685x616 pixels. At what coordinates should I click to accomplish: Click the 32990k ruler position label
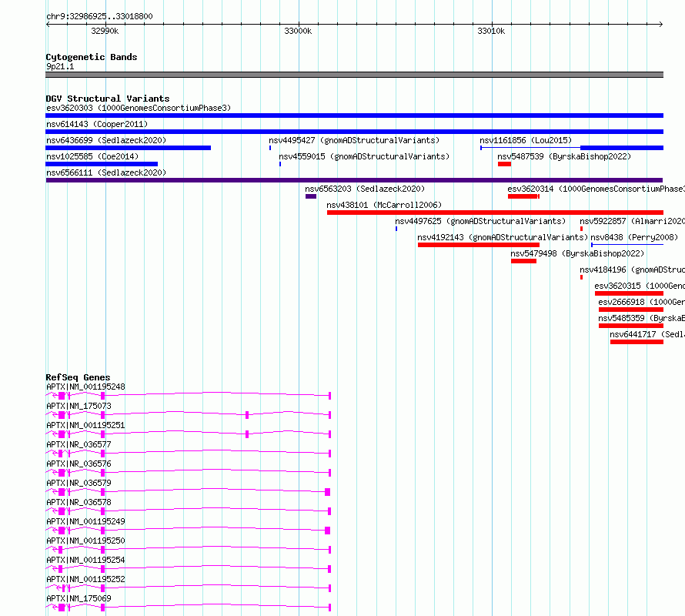[x=105, y=31]
